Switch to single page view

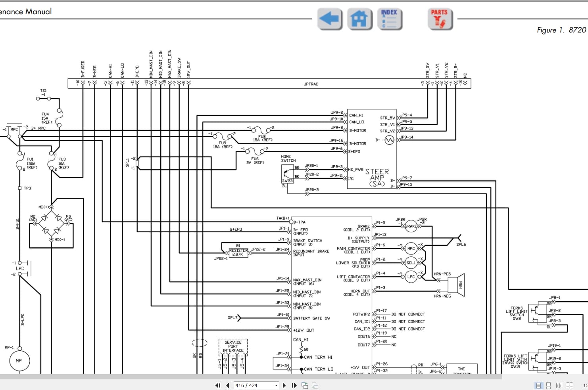click(x=538, y=385)
